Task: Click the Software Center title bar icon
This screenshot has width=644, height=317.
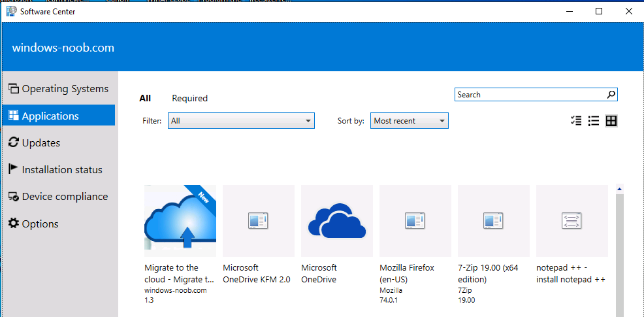Action: 12,12
